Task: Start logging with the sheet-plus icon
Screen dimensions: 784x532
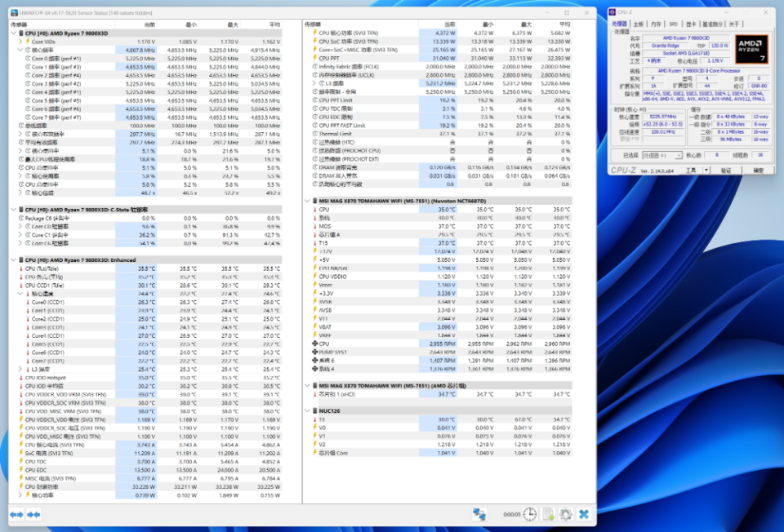Action: click(x=548, y=514)
